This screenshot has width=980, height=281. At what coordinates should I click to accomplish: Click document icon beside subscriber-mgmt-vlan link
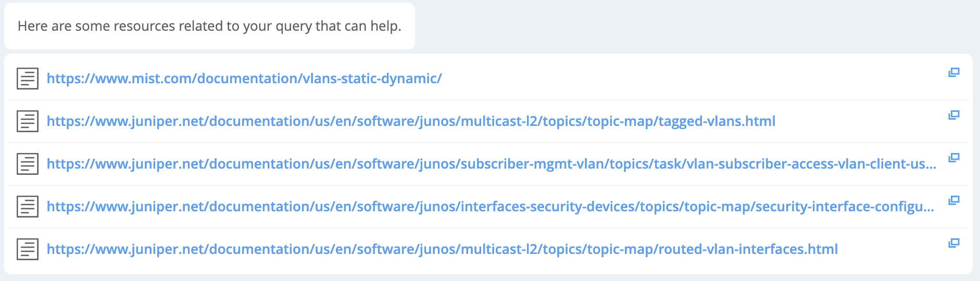[x=27, y=164]
